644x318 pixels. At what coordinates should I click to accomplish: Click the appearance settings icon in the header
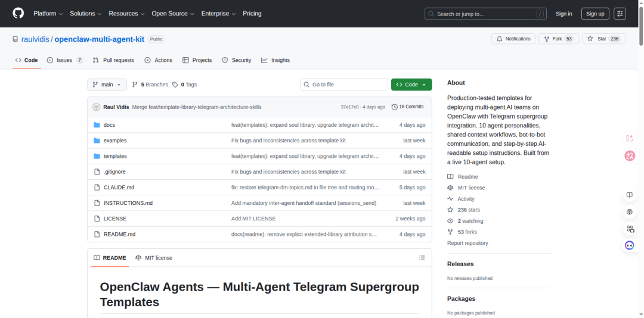click(x=620, y=14)
